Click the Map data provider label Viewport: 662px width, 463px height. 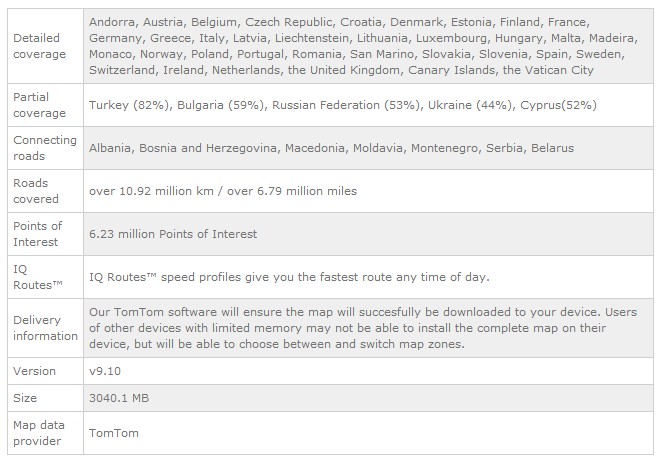tap(38, 433)
